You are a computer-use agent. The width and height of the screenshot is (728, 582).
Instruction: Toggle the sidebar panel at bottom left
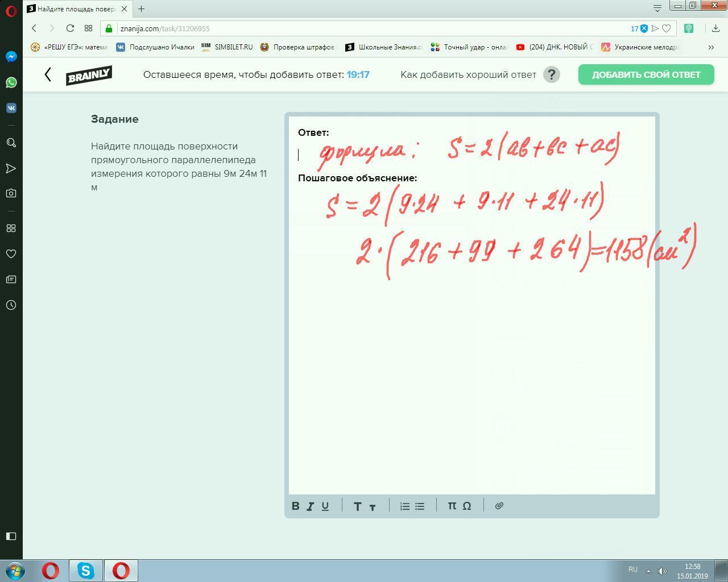(x=11, y=536)
